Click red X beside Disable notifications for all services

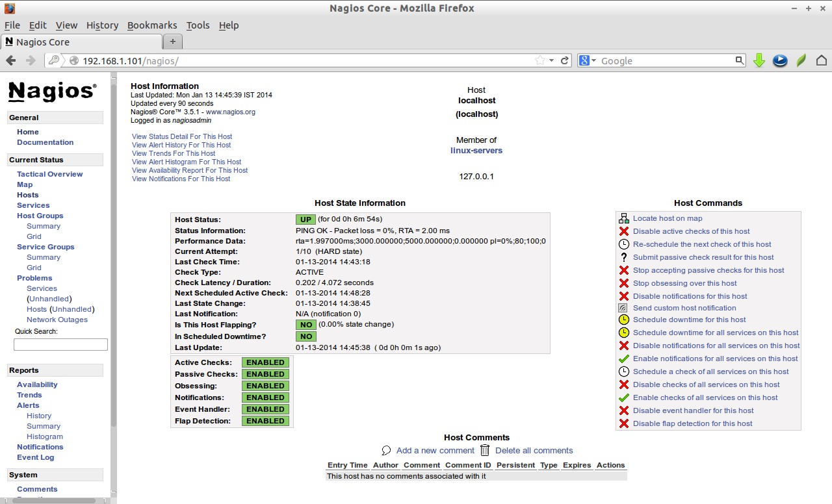click(624, 346)
